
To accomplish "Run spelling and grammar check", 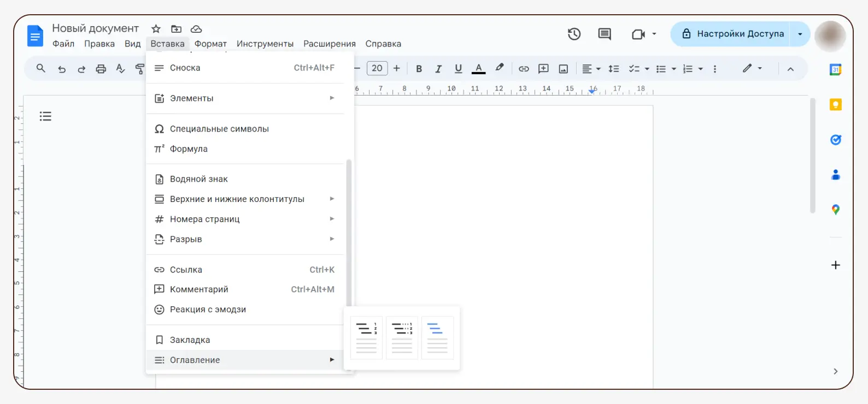I will tap(121, 69).
